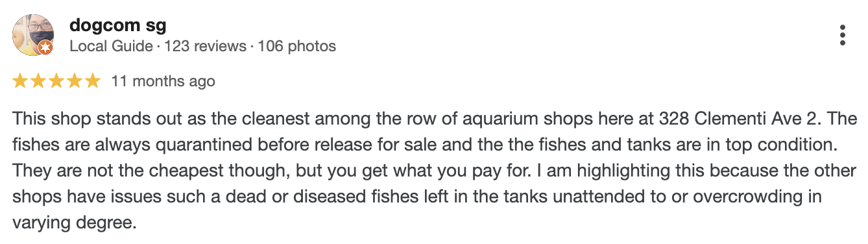868x244 pixels.
Task: Click the first yellow rating star
Action: 20,81
